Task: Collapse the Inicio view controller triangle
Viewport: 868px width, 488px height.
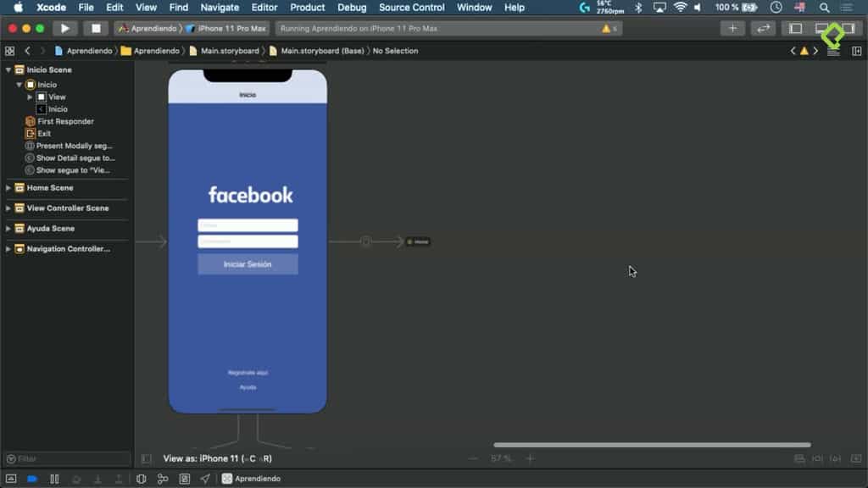Action: point(19,85)
